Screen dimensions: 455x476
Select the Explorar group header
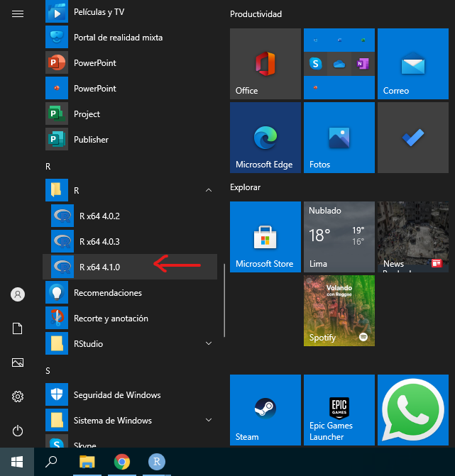(x=245, y=187)
